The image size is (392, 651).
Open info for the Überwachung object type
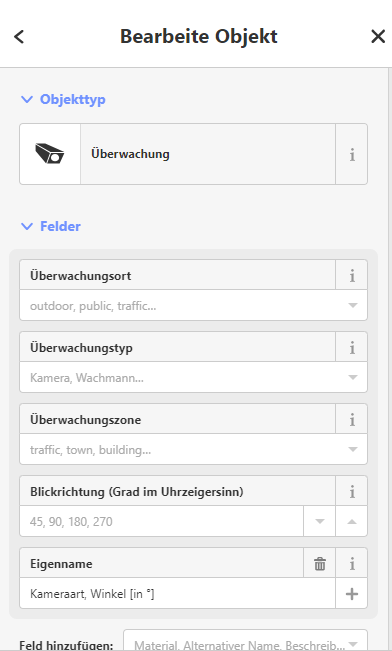pyautogui.click(x=352, y=154)
